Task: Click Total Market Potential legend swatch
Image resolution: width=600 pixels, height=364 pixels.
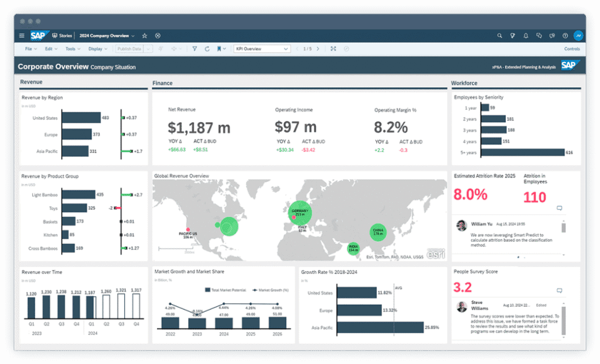Action: tap(207, 290)
